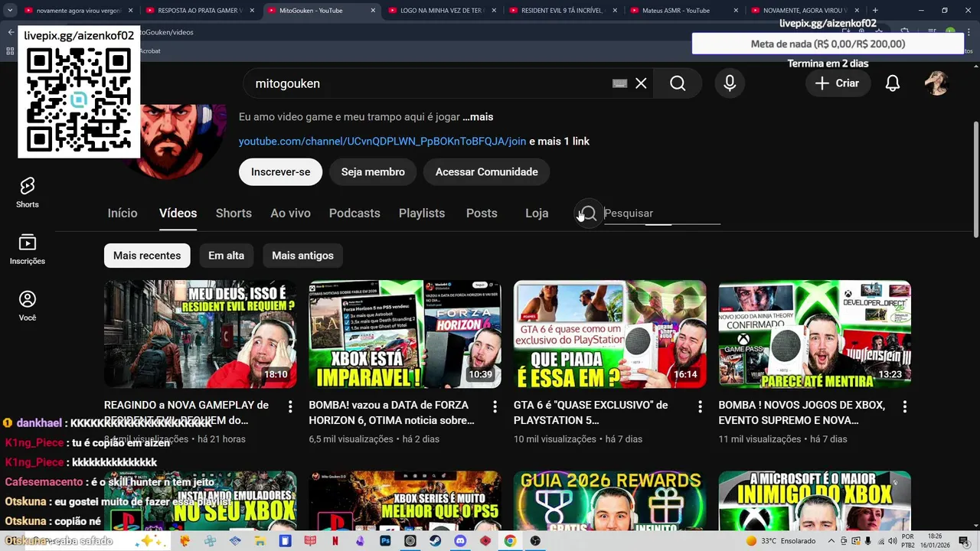Go back with browser back arrow
This screenshot has height=551, width=980.
tap(11, 32)
